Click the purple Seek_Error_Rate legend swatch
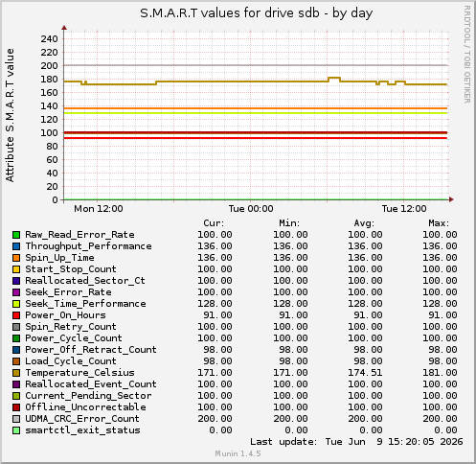 point(16,292)
